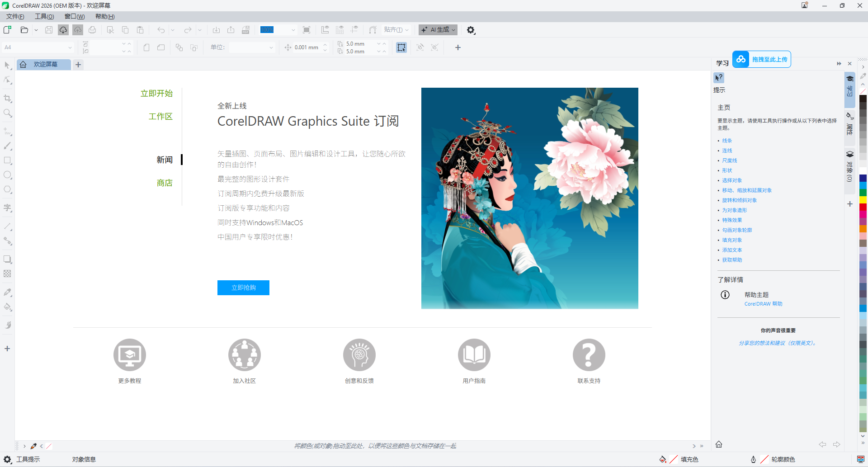Choose the Drop Shadow tool

click(x=7, y=259)
